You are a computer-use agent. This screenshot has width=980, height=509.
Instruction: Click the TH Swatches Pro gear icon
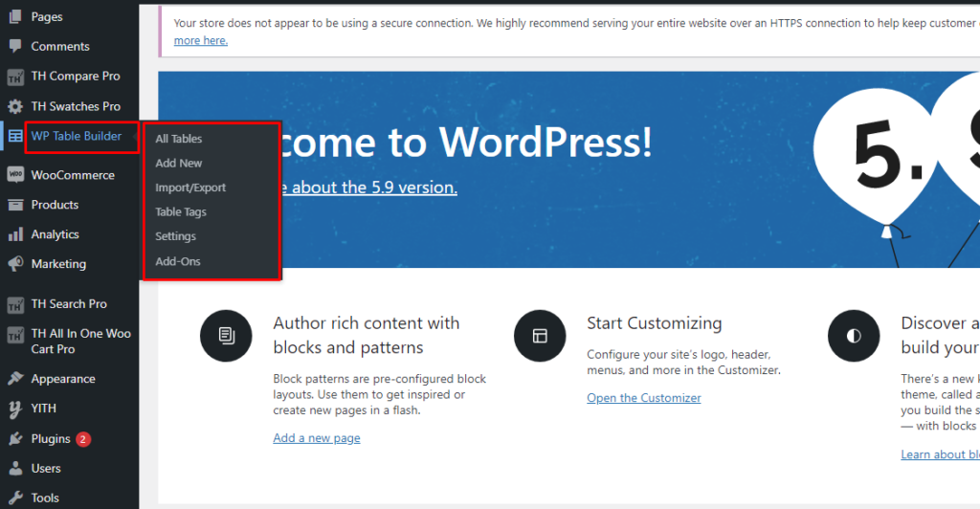click(15, 106)
